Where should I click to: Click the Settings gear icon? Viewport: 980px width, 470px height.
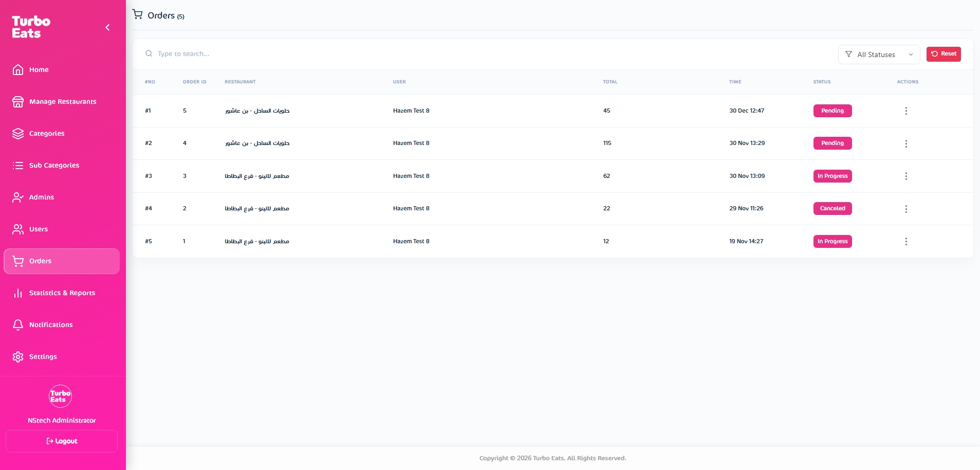pyautogui.click(x=18, y=357)
